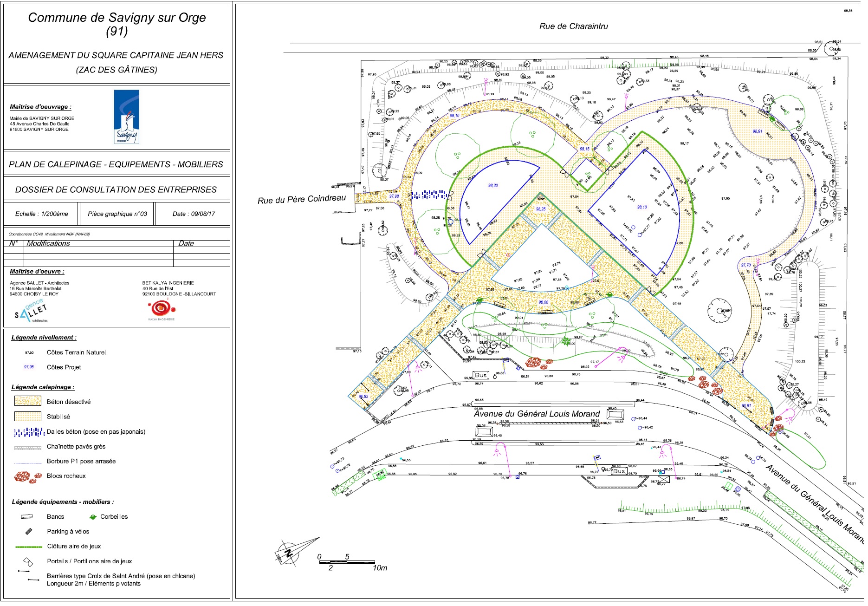The image size is (868, 606).
Task: Click the Portails / Portillons legend symbol
Action: 28,561
